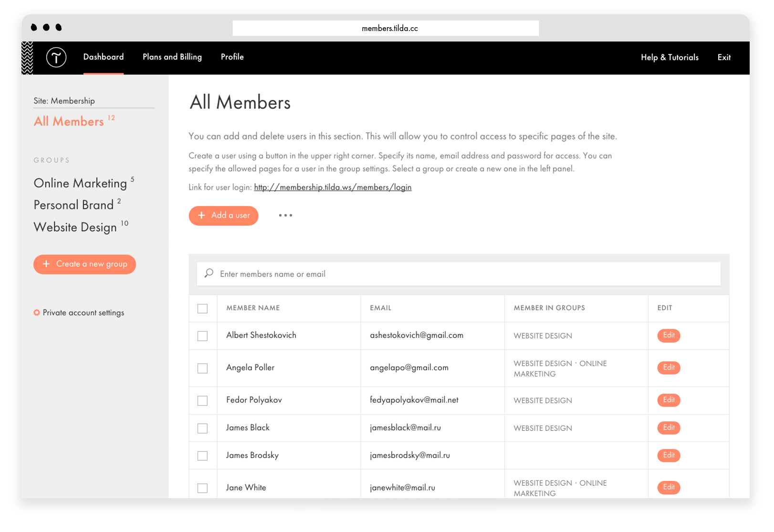774x532 pixels.
Task: Open the member login link
Action: [333, 187]
